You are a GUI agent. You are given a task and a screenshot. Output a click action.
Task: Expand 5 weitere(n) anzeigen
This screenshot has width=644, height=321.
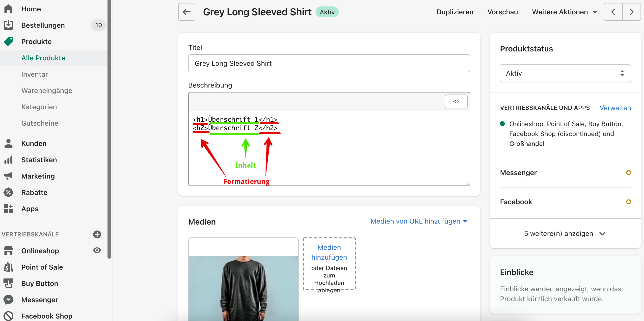(x=564, y=233)
